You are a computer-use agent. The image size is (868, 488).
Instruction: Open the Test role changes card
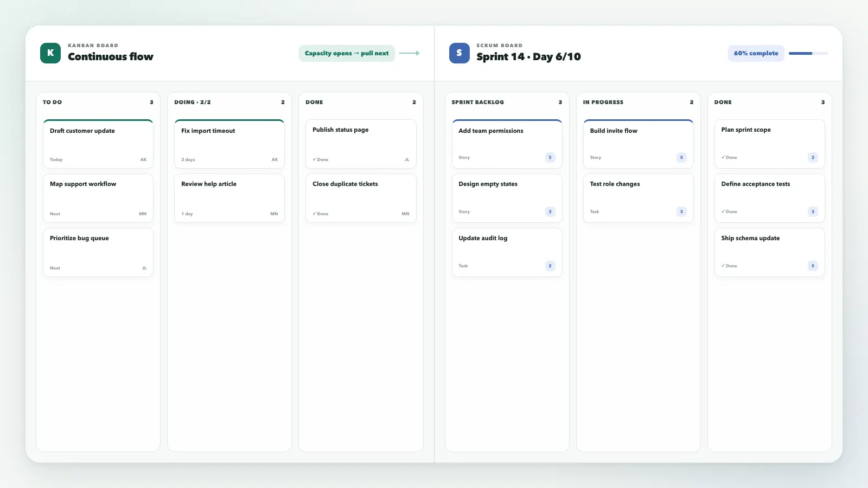coord(639,198)
